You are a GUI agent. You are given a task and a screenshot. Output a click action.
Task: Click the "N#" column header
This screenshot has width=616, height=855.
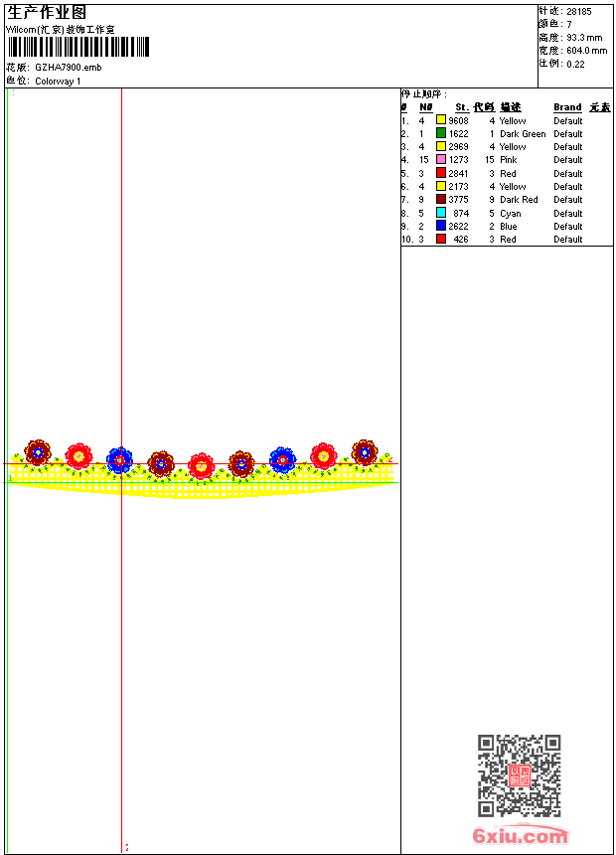click(426, 107)
